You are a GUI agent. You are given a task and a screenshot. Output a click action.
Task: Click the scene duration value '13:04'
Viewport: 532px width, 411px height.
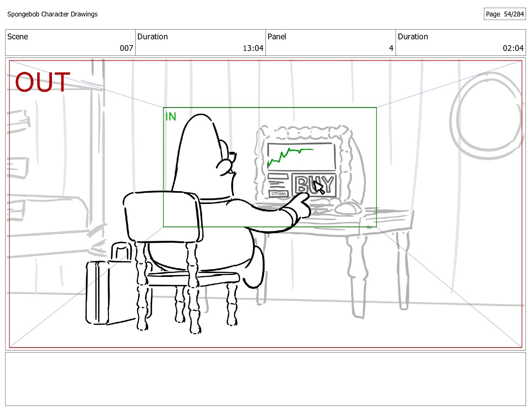click(253, 48)
